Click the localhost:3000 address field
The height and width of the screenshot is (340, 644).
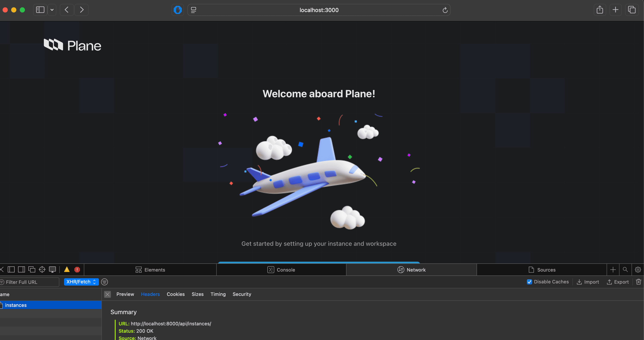(x=319, y=10)
